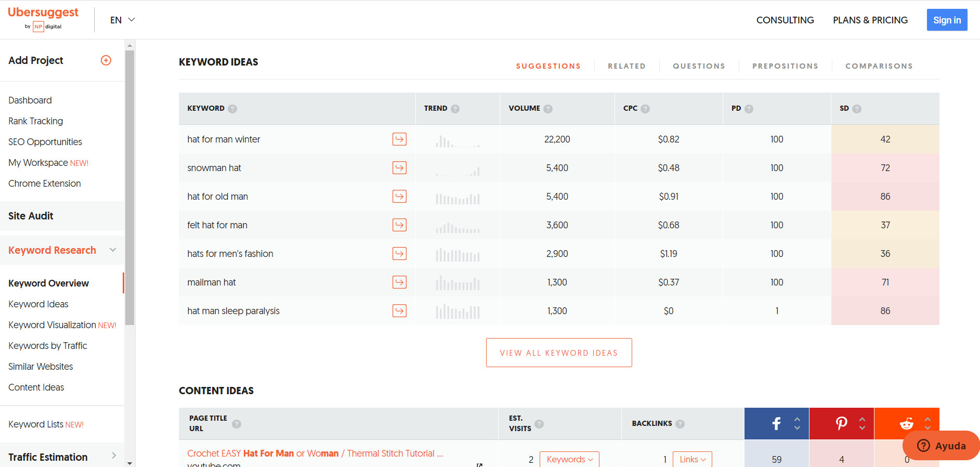Open the Crochet EASY Hat For Man link

click(315, 453)
